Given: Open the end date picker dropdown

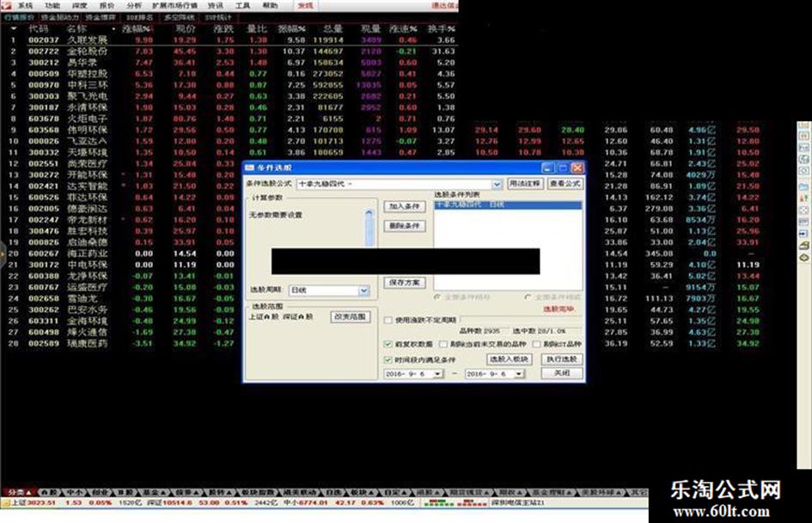Looking at the screenshot, I should tap(519, 374).
